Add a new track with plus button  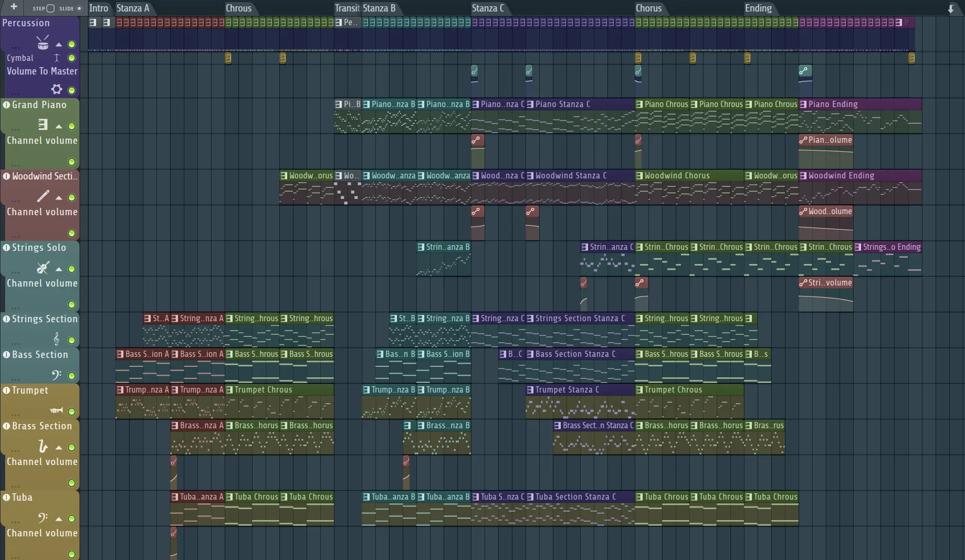point(14,7)
